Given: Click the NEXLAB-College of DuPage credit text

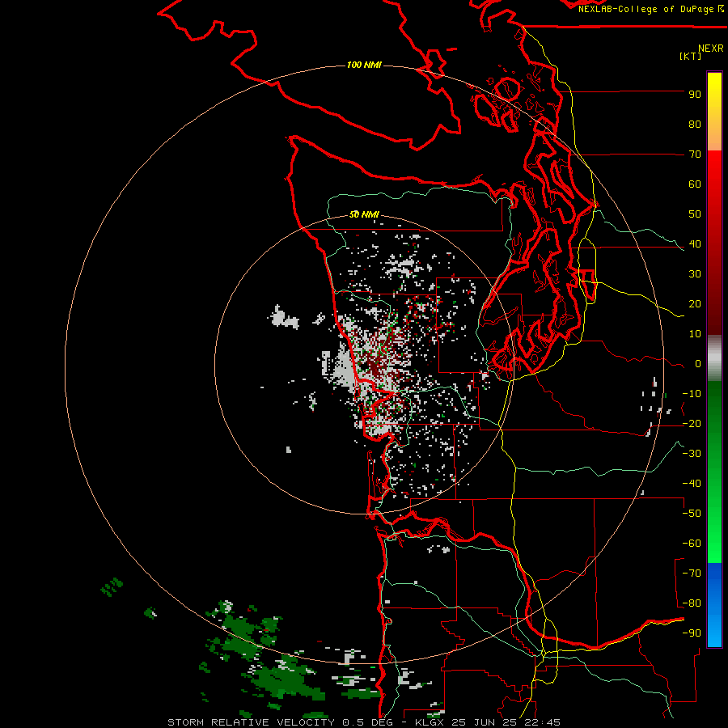Looking at the screenshot, I should point(647,9).
